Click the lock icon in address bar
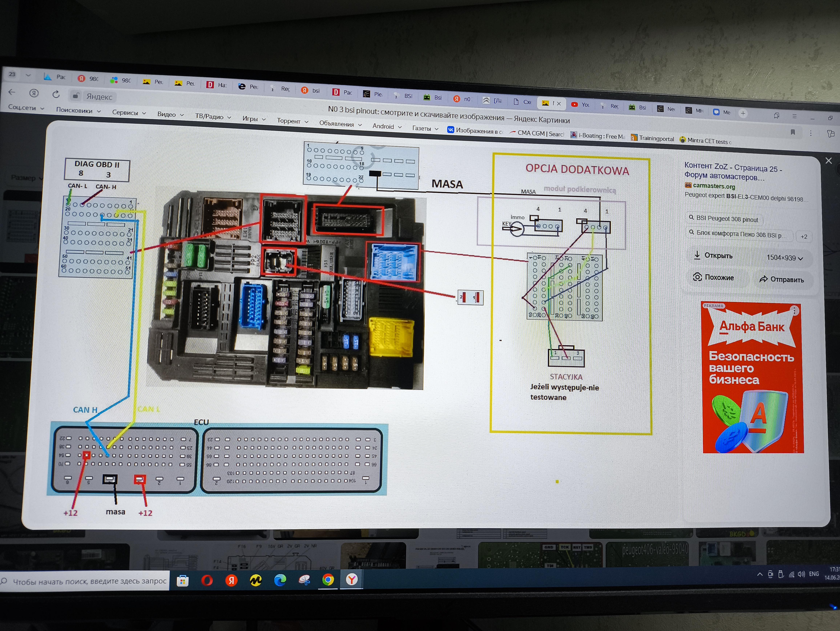Screen dimensions: 840x631 click(x=76, y=95)
